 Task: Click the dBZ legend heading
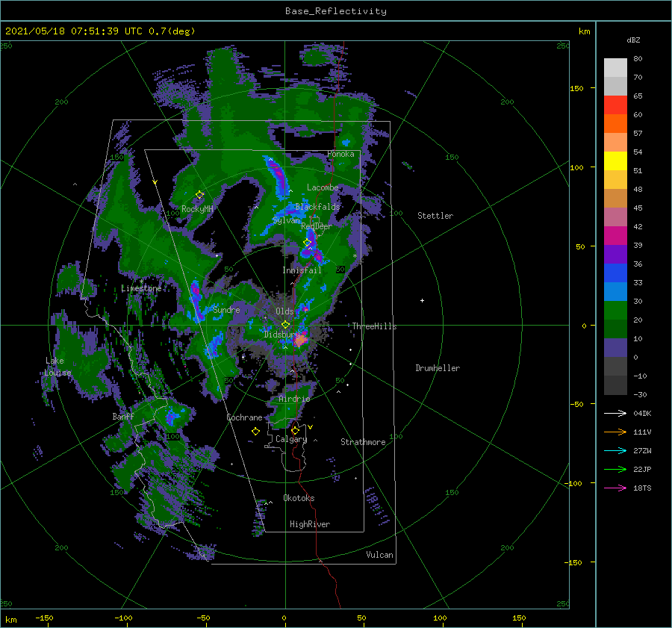point(633,40)
